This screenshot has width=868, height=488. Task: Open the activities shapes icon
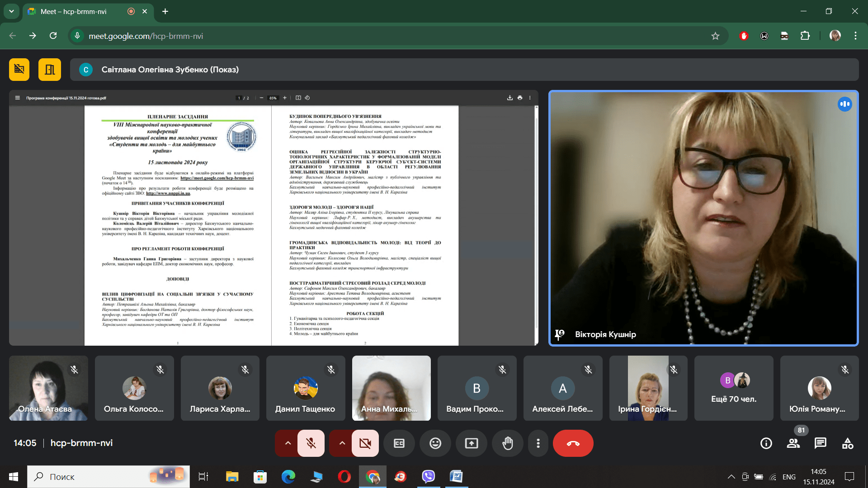(x=848, y=443)
